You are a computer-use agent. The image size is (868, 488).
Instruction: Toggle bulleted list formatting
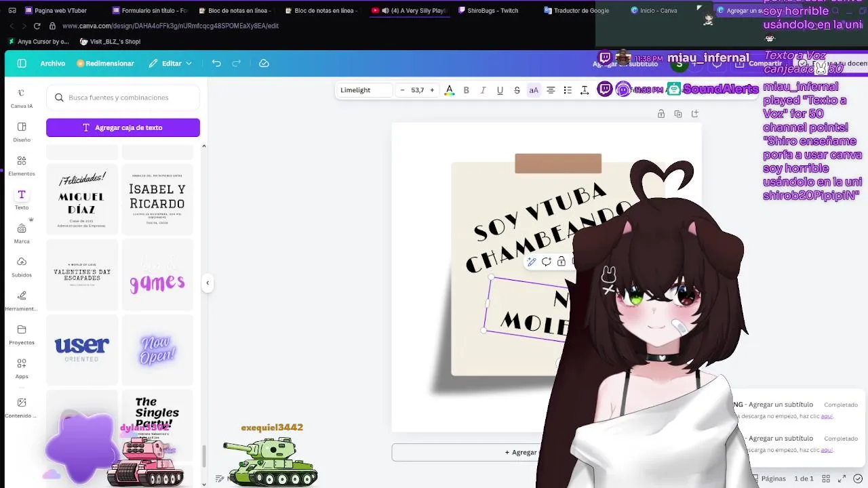tap(568, 90)
